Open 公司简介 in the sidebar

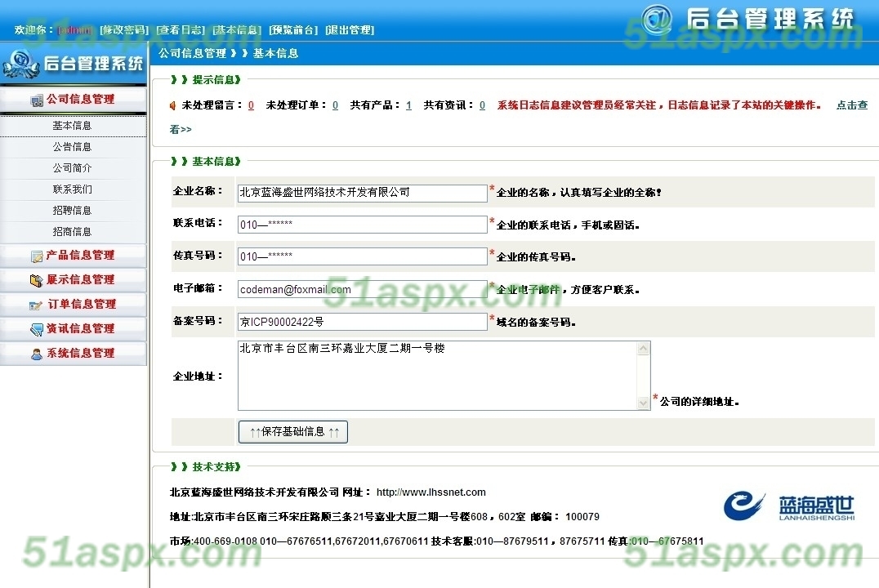73,168
